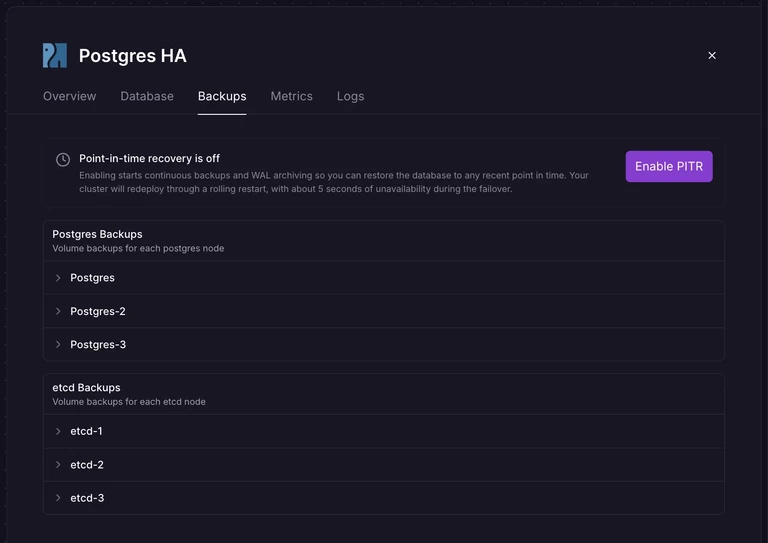768x543 pixels.
Task: Click the 'Postgres HA' title text
Action: 133,56
